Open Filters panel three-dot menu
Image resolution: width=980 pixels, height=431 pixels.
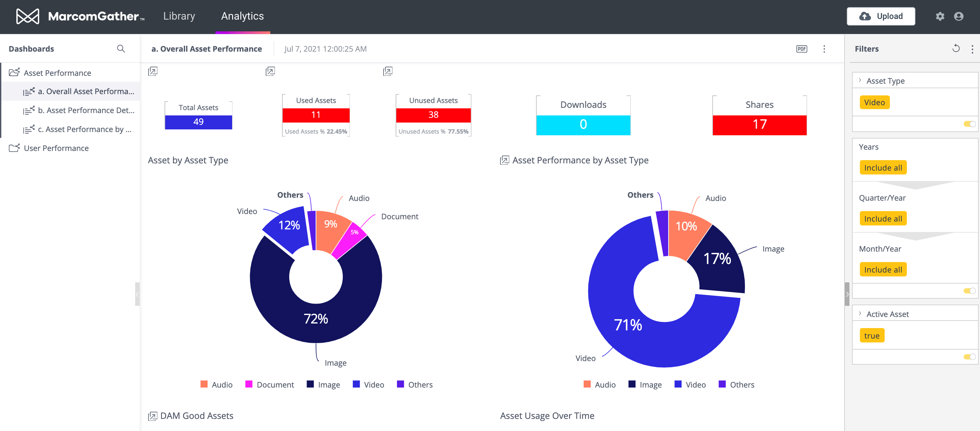[972, 49]
